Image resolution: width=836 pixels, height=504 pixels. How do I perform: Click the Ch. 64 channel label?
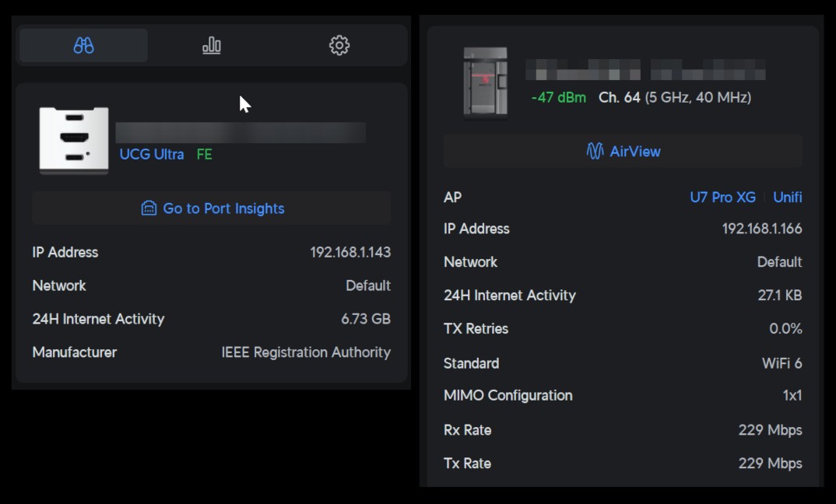click(x=620, y=98)
